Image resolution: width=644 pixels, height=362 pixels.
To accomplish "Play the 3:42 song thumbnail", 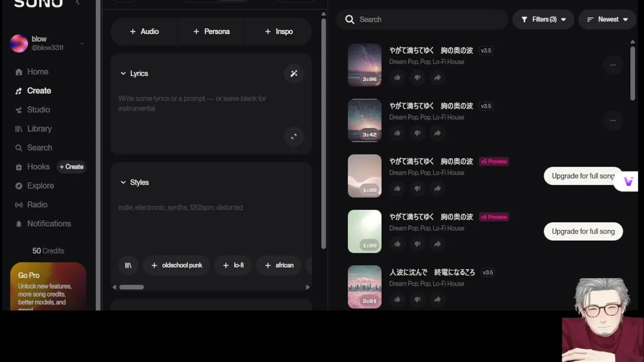I will pyautogui.click(x=365, y=120).
